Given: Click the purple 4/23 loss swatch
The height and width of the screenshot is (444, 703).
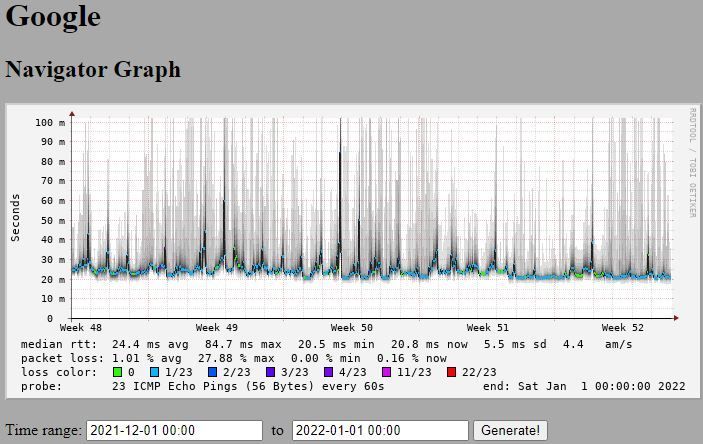Looking at the screenshot, I should click(x=329, y=372).
